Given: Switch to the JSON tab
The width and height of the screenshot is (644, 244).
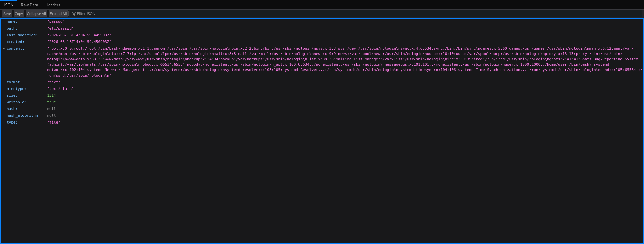Looking at the screenshot, I should tap(9, 5).
